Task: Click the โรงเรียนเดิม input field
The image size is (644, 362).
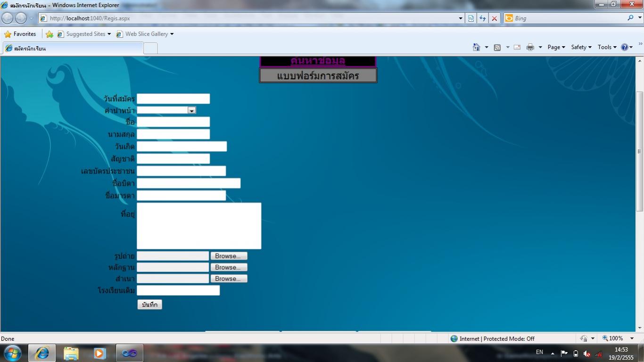Action: (178, 290)
